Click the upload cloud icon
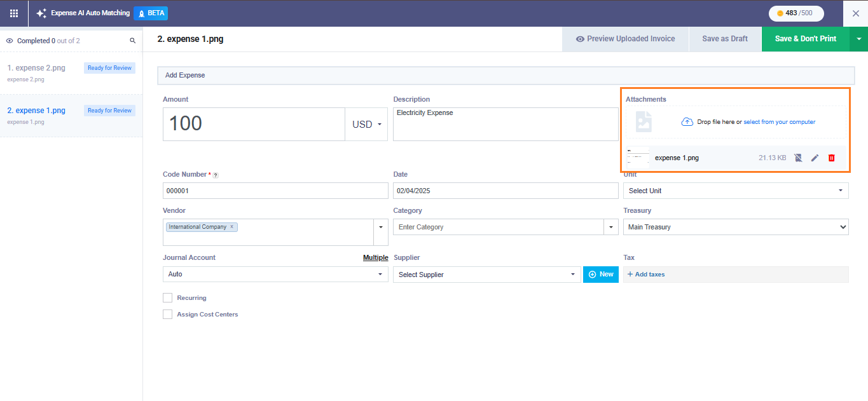This screenshot has width=868, height=401. (687, 122)
